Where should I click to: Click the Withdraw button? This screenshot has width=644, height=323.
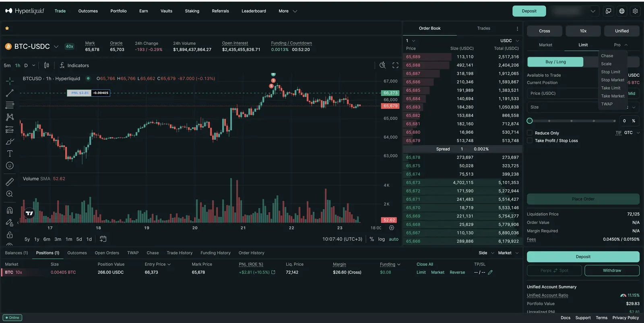(x=612, y=271)
